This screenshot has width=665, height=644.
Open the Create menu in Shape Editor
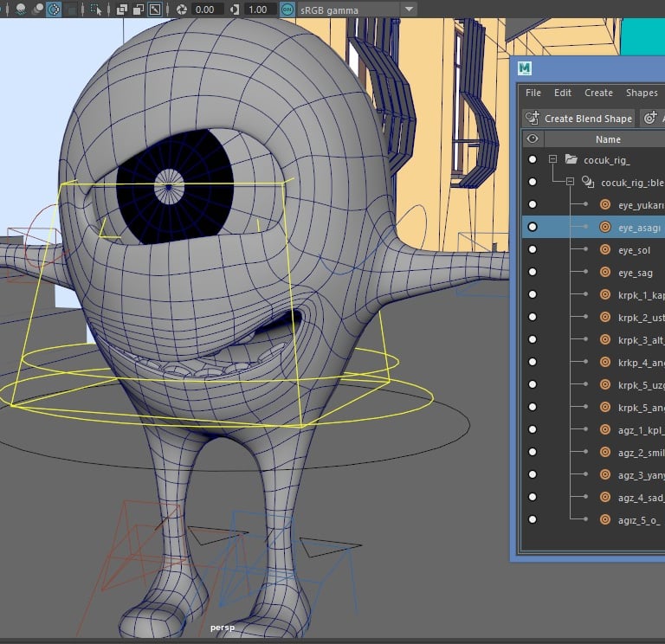tap(598, 93)
